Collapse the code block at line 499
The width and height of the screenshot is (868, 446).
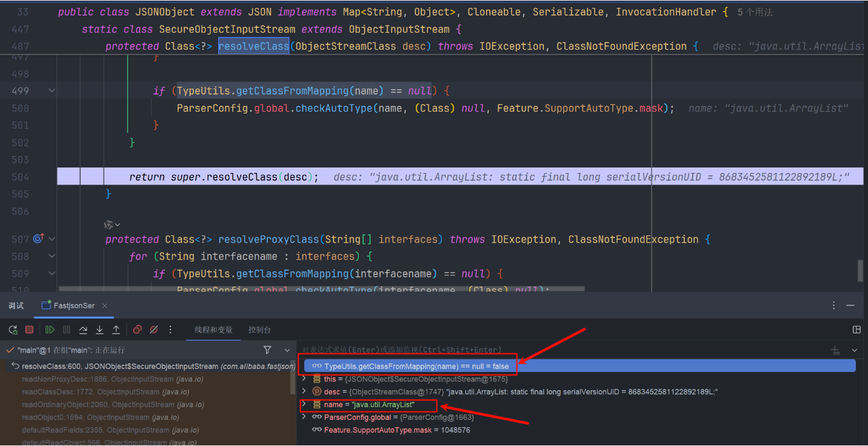52,90
